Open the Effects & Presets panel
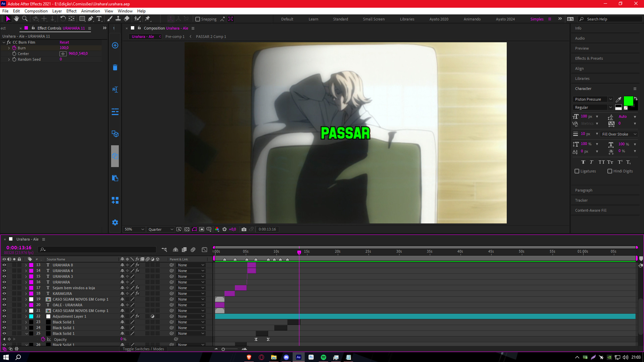644x362 pixels. (589, 58)
